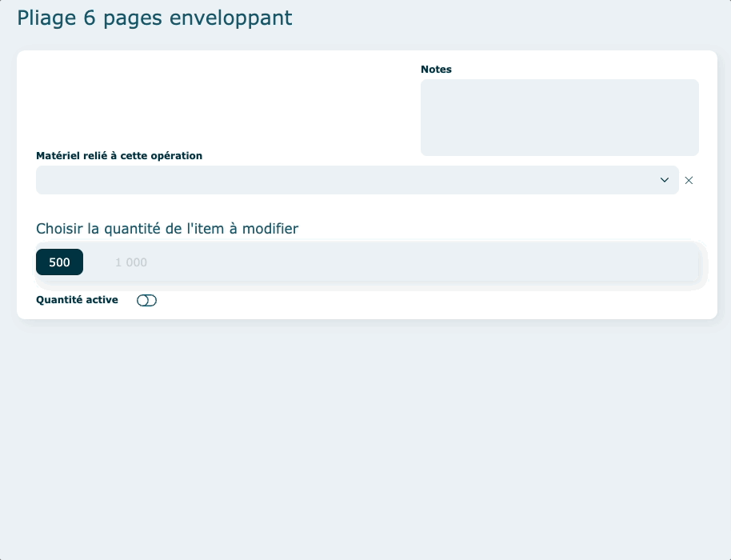
Task: Select the 500 quantity tab
Action: tap(59, 262)
